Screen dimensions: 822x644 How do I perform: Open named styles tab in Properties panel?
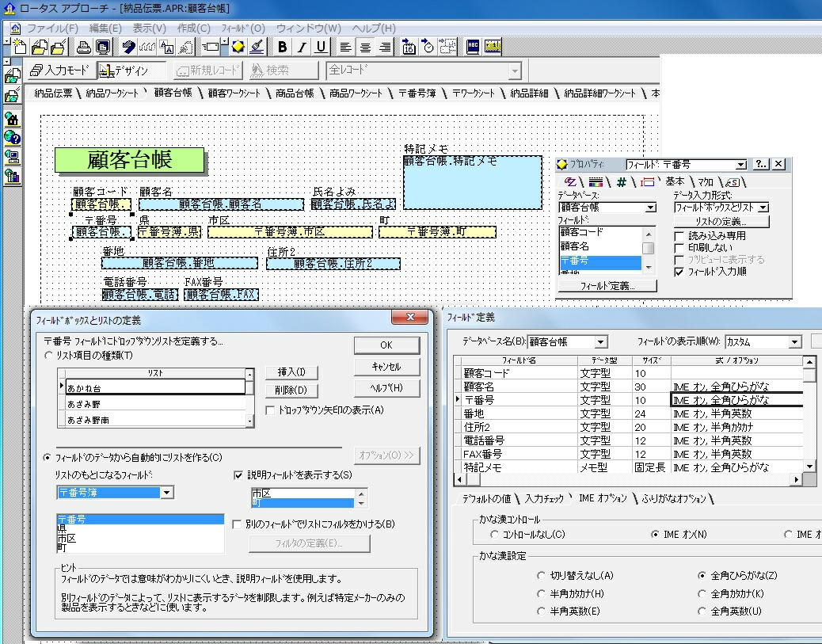(x=733, y=182)
